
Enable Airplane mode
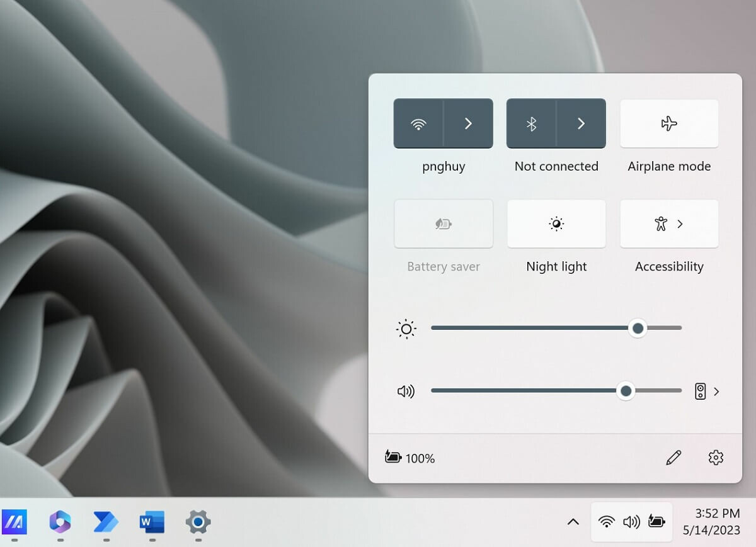668,123
